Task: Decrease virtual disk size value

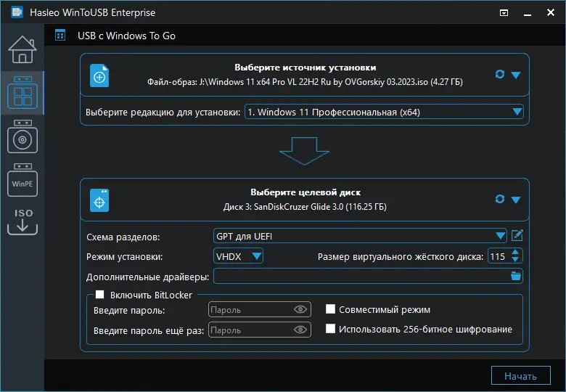Action: pyautogui.click(x=515, y=260)
